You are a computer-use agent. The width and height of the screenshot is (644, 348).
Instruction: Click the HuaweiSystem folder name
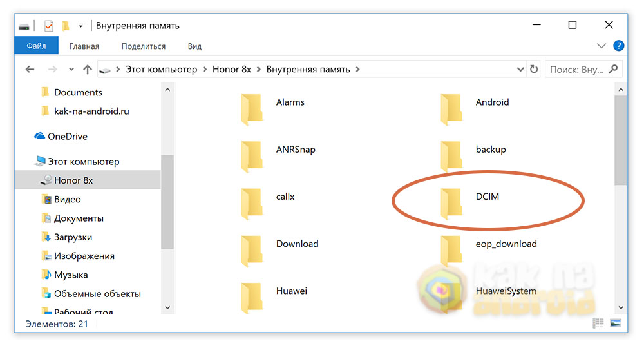point(506,291)
